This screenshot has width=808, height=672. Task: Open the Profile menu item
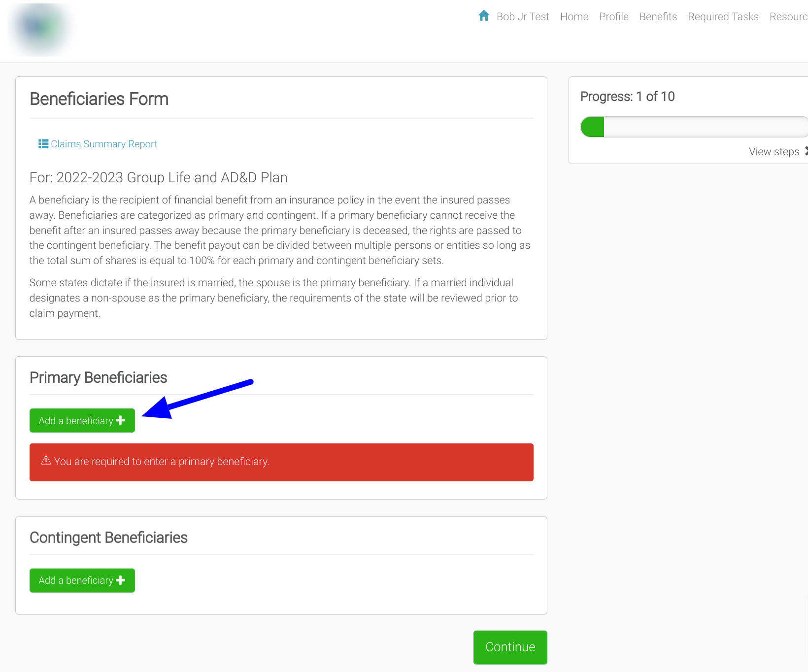[613, 17]
